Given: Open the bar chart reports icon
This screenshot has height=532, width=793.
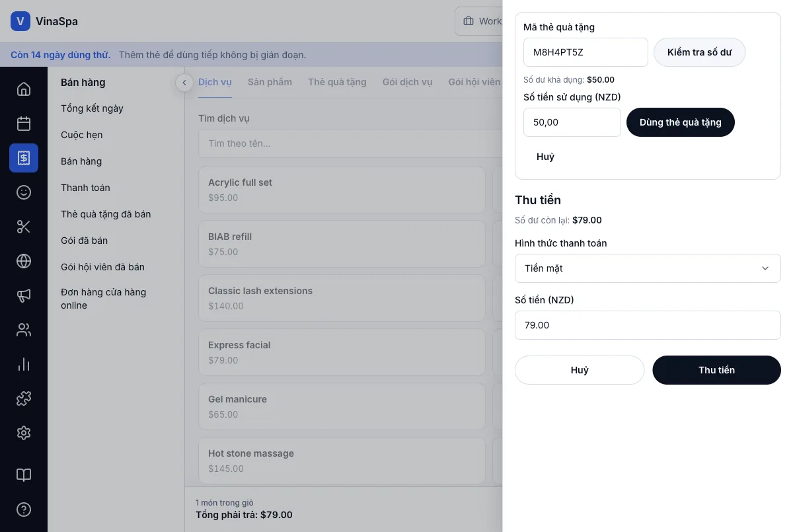Looking at the screenshot, I should (24, 364).
